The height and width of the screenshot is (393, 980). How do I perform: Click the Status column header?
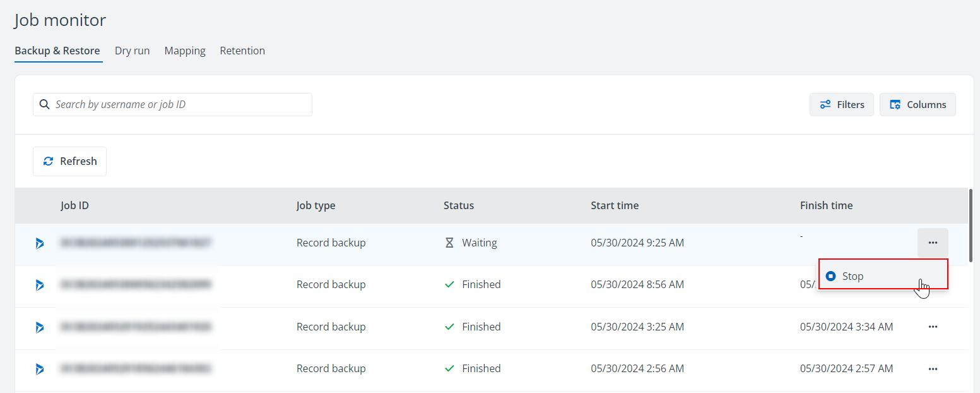(459, 205)
